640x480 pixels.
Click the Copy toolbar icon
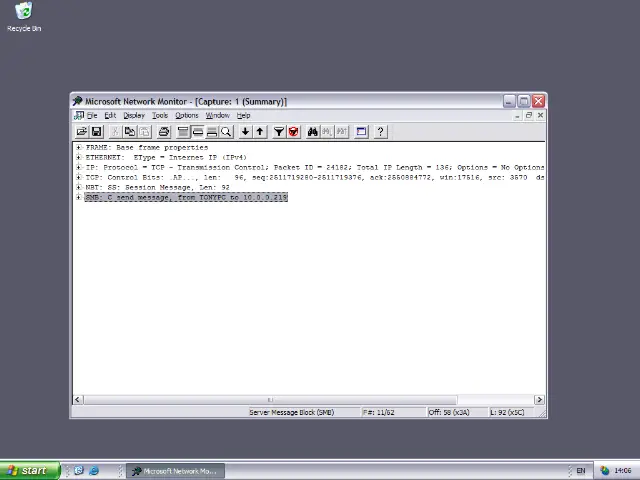130,131
